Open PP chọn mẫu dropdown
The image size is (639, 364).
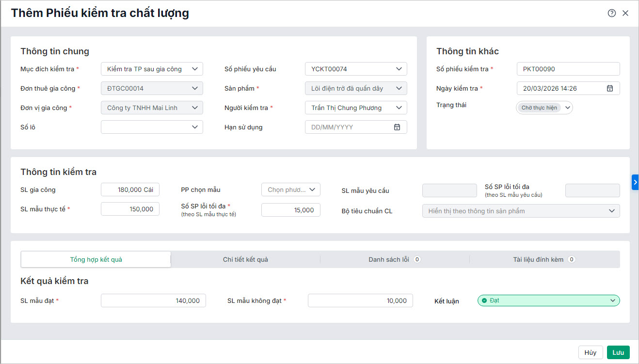312,190
